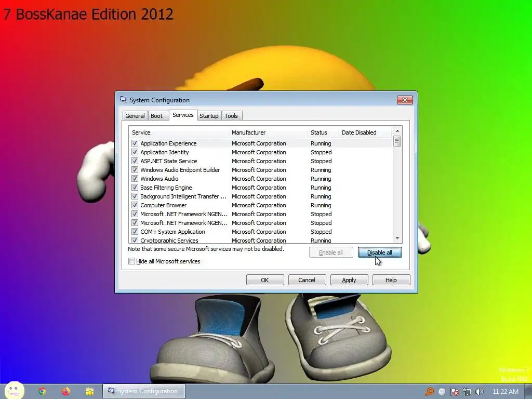Select Running status of Computer Browser

point(321,205)
